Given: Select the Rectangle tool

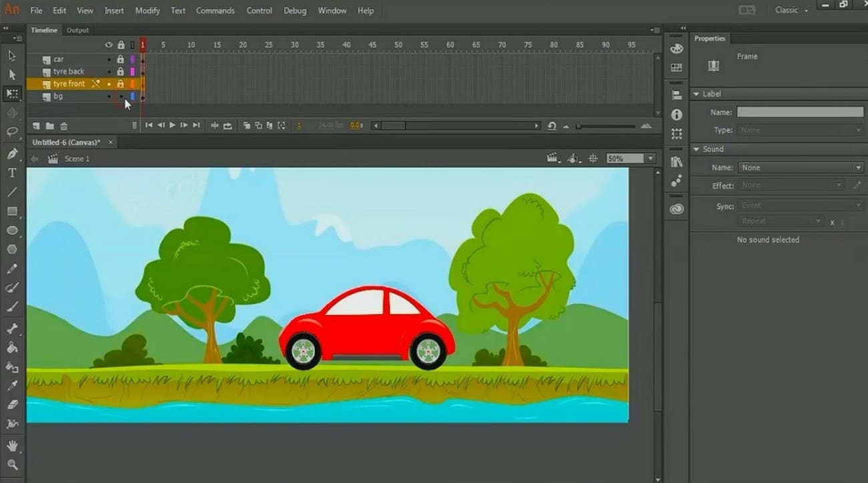Looking at the screenshot, I should [x=11, y=211].
